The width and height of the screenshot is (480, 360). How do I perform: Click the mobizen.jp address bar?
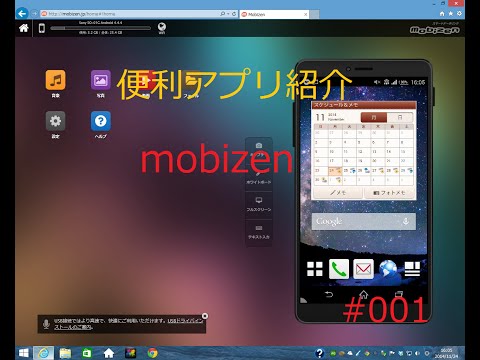[x=130, y=14]
